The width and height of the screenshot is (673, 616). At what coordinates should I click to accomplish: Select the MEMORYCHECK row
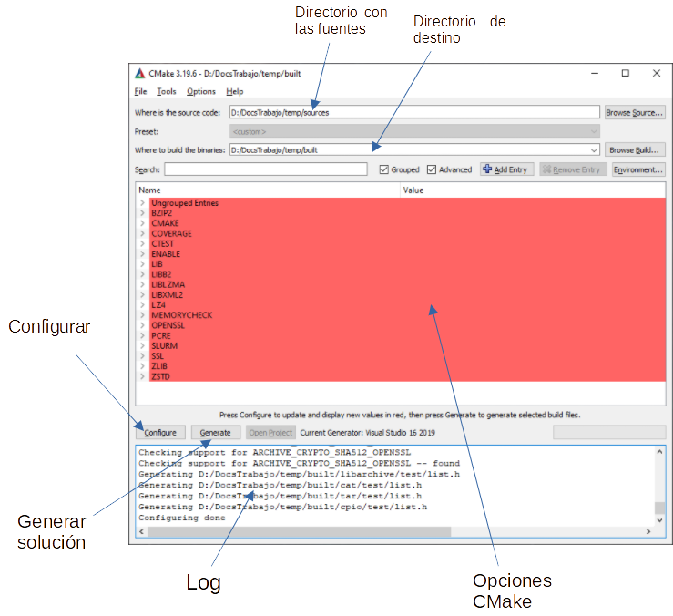(407, 315)
